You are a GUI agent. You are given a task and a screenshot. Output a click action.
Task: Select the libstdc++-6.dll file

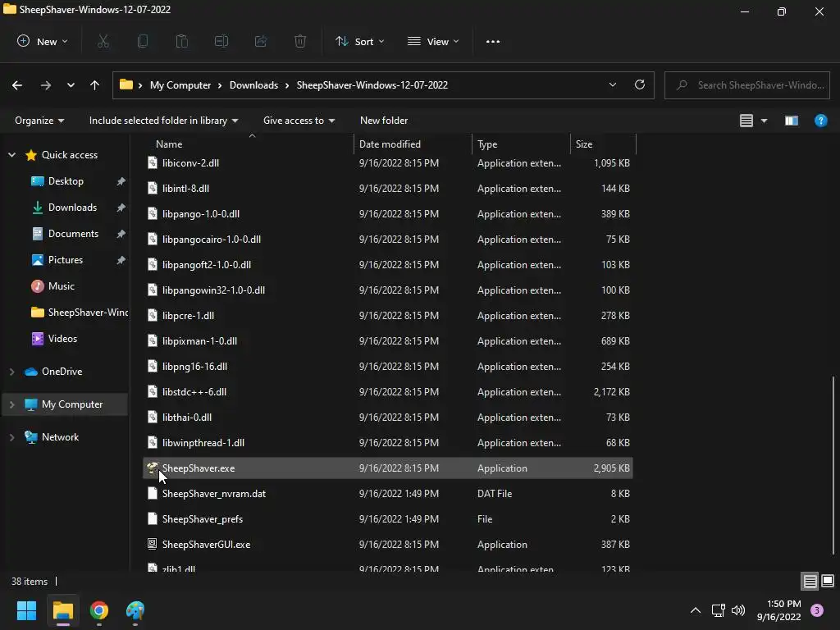[x=387, y=392]
